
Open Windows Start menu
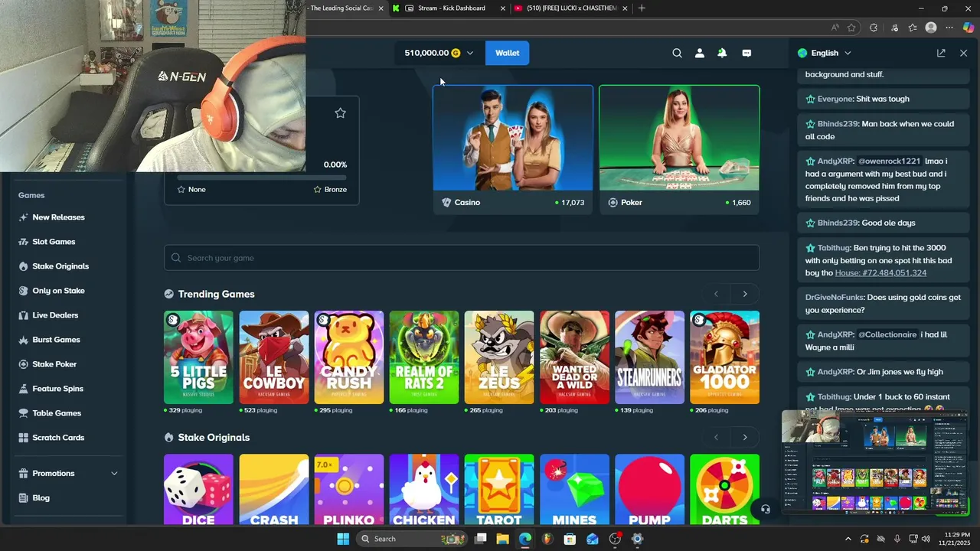pos(343,539)
